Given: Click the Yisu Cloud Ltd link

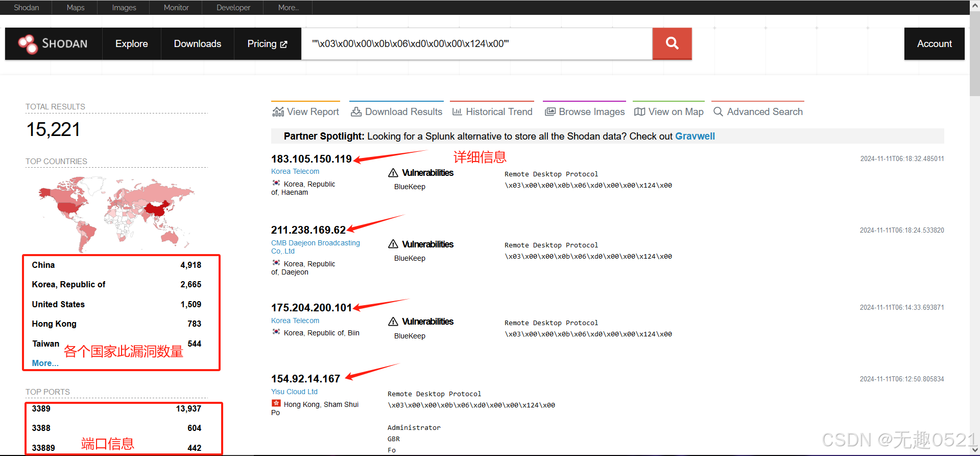Looking at the screenshot, I should tap(294, 392).
